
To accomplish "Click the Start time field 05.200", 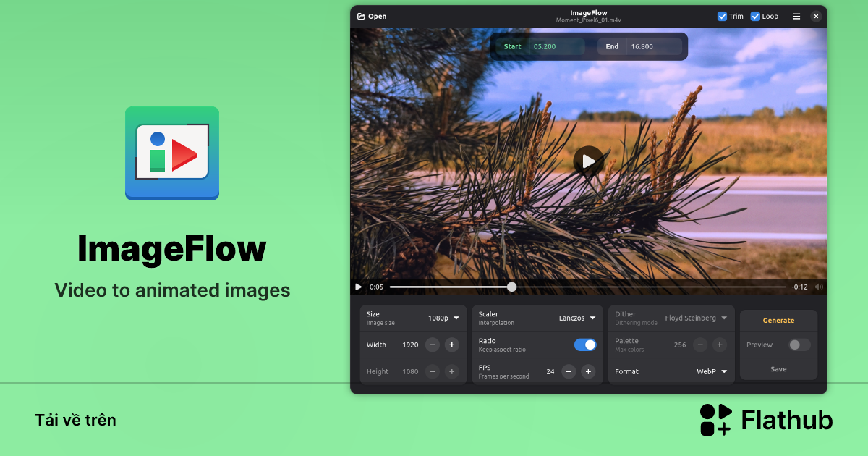I will tap(556, 46).
